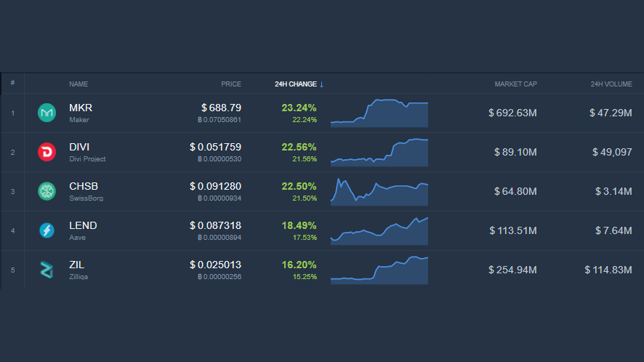This screenshot has height=362, width=644.
Task: Click the $ 3.14M volume value
Action: click(x=613, y=191)
